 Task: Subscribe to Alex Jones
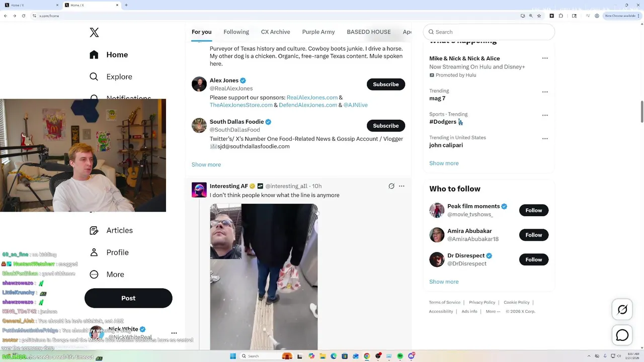386,84
